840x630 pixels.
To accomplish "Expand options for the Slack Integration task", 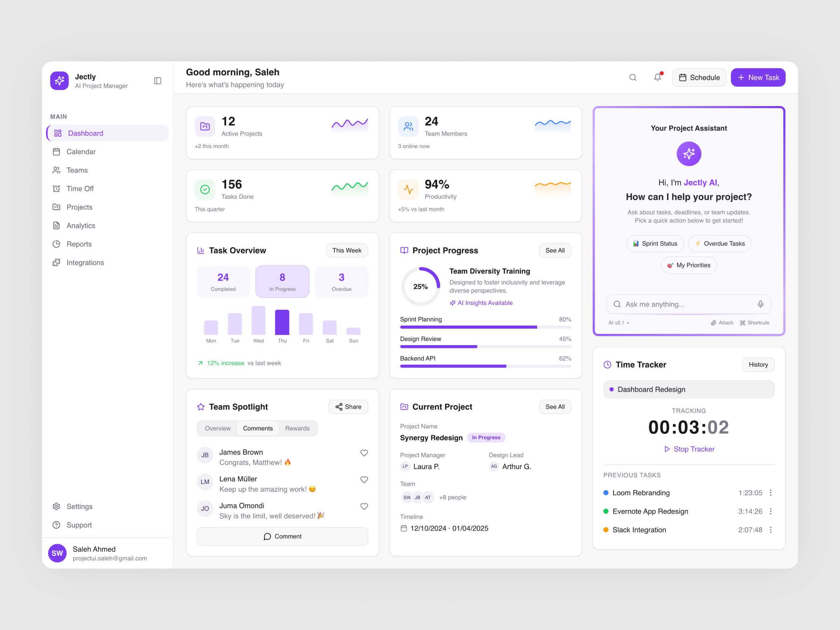I will 771,530.
